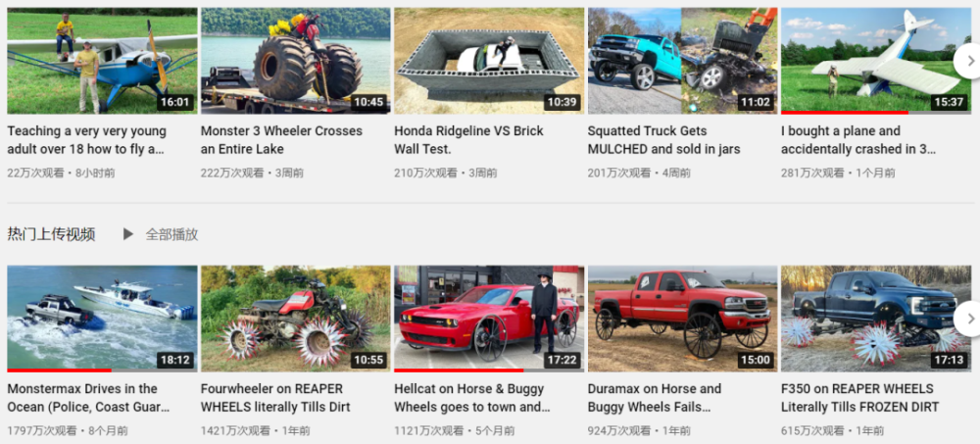
Task: Open red Duramax buggy wheels thumbnail
Action: [x=682, y=319]
